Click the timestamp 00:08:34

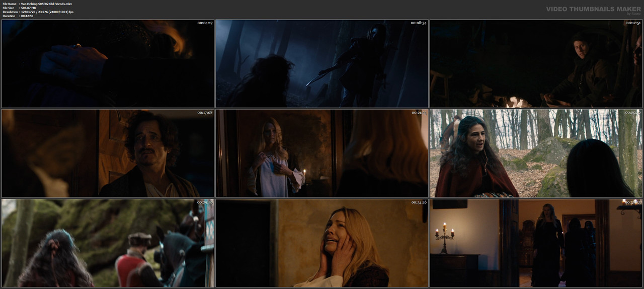coord(419,23)
